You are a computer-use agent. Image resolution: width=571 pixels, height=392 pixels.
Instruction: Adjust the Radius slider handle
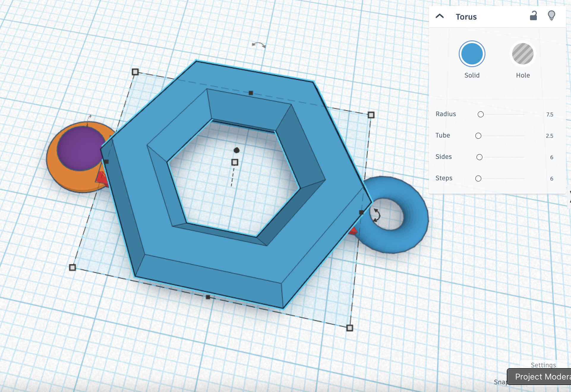tap(481, 114)
